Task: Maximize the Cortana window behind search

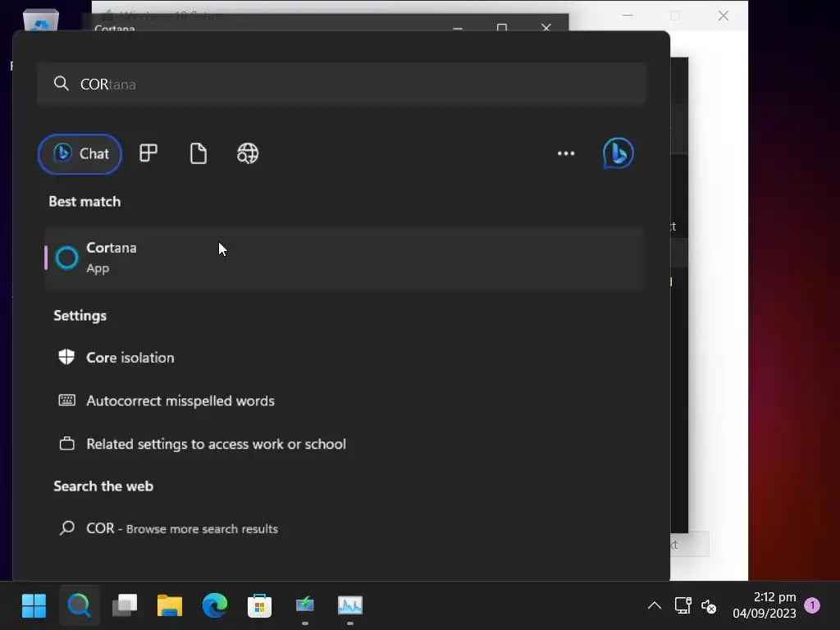Action: point(502,27)
